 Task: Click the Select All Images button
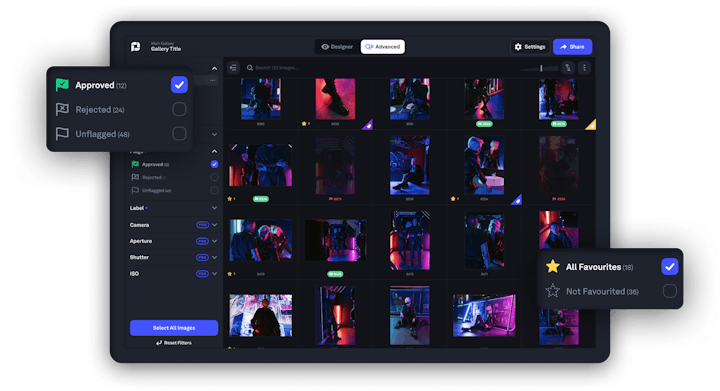(x=174, y=328)
